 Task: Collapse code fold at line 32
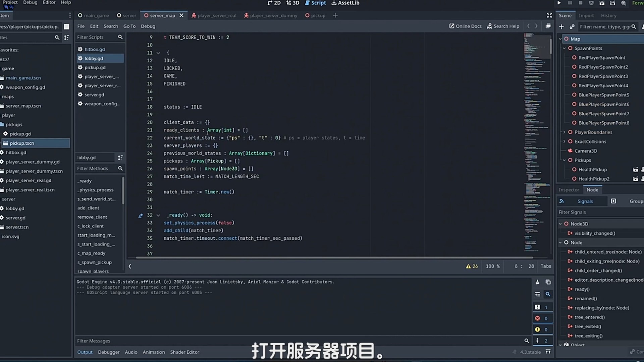(x=158, y=215)
